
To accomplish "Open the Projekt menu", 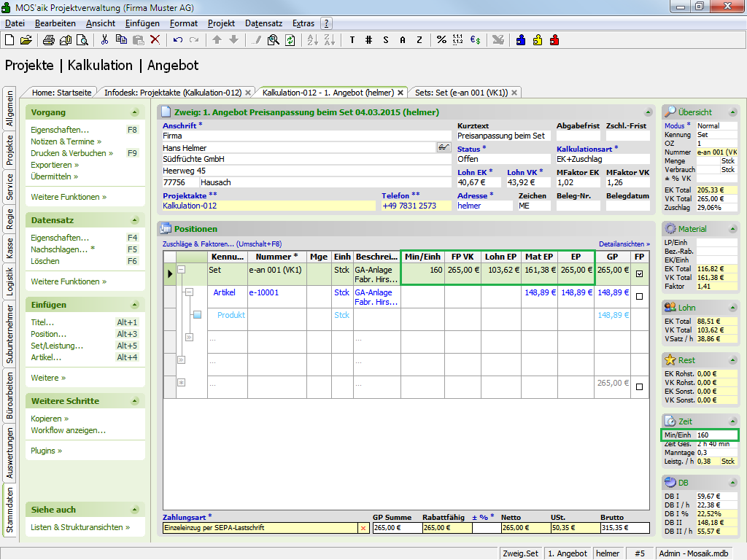I will tap(221, 23).
